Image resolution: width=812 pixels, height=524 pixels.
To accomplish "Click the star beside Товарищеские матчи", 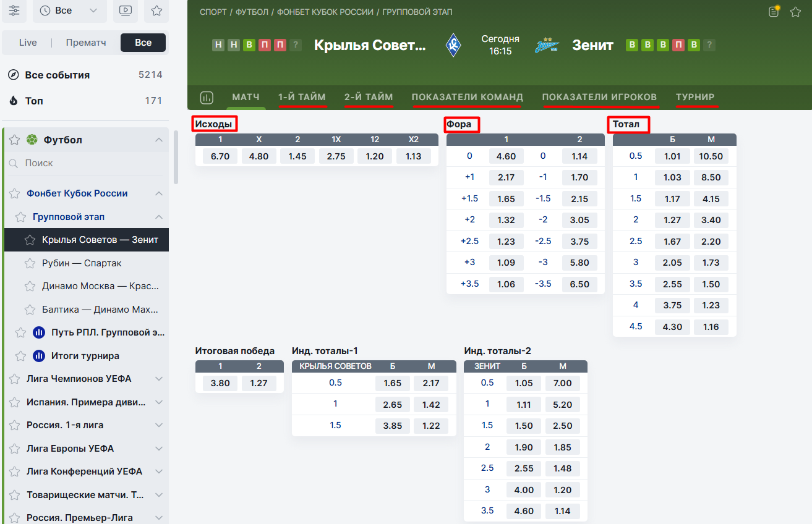I will pos(14,495).
